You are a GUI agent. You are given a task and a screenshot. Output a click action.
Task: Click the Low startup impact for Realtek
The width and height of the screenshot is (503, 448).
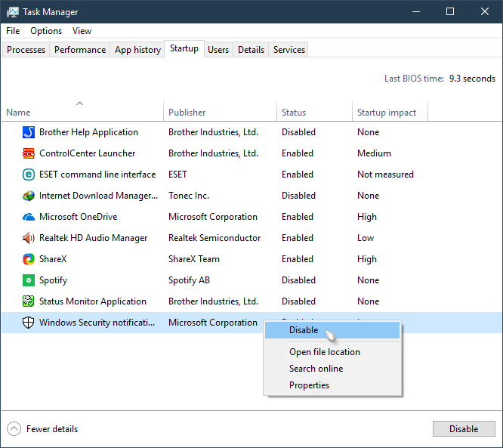(x=366, y=238)
